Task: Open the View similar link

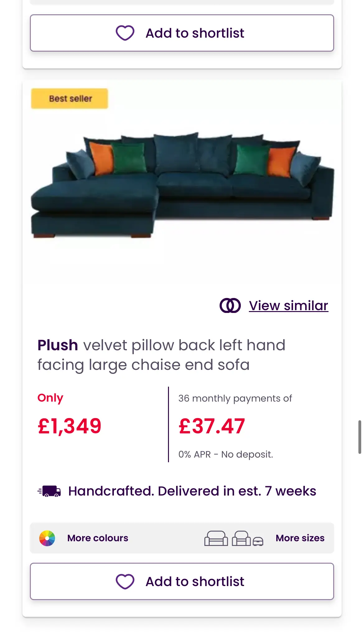Action: coord(288,305)
